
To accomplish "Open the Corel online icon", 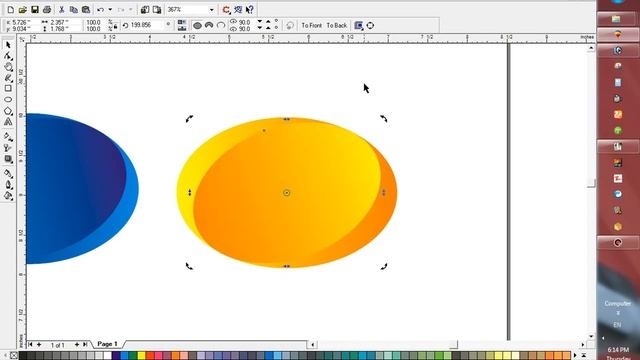I will pos(238,9).
